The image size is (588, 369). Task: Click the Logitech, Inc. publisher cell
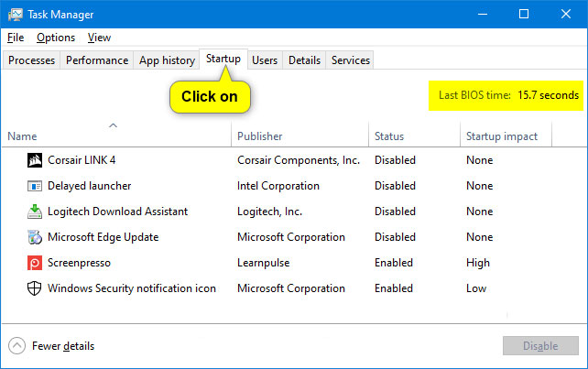pos(269,212)
